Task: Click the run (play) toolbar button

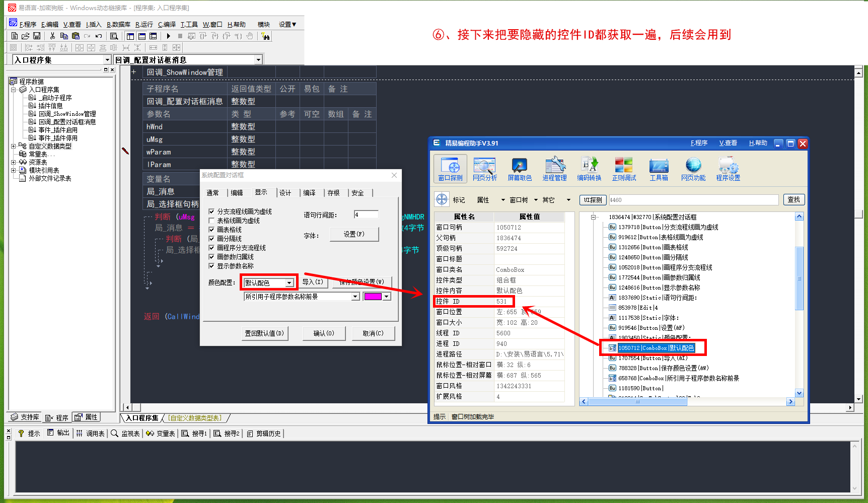Action: pos(169,36)
